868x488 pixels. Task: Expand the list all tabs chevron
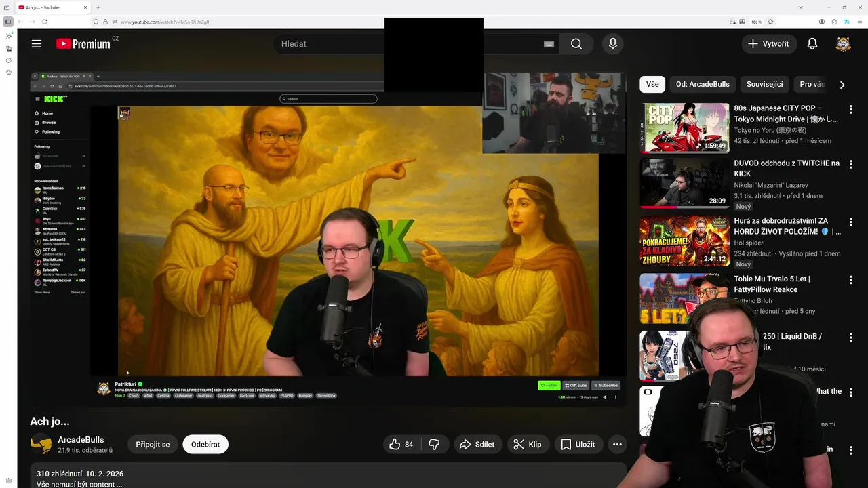(801, 7)
